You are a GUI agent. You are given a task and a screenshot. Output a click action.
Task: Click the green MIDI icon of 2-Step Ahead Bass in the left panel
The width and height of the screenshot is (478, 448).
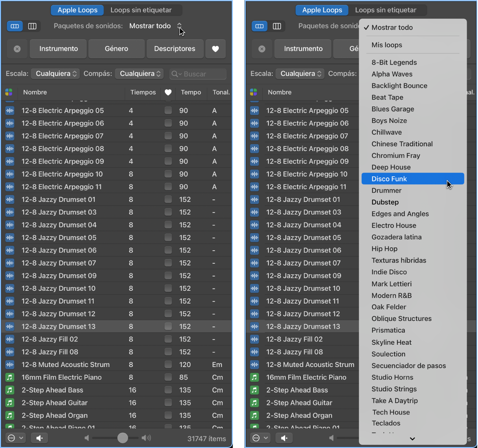tap(10, 390)
